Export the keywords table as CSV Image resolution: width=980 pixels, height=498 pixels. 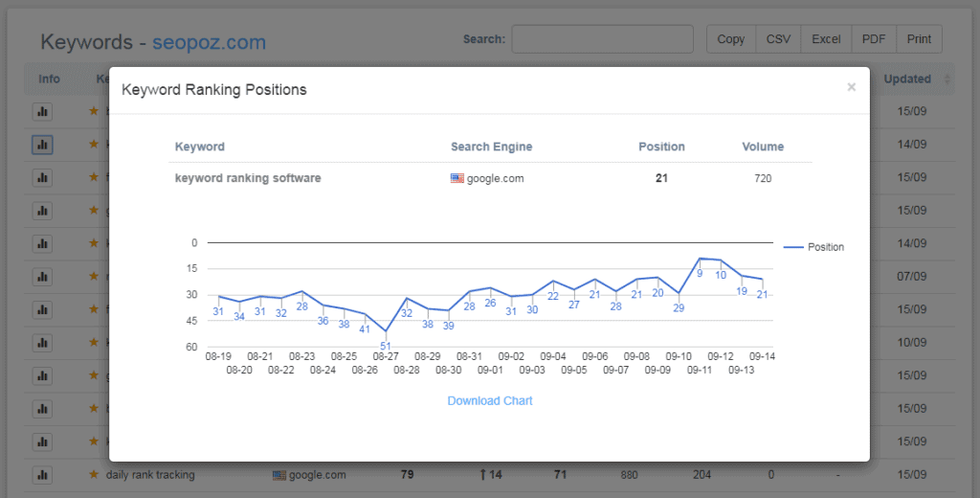(778, 39)
